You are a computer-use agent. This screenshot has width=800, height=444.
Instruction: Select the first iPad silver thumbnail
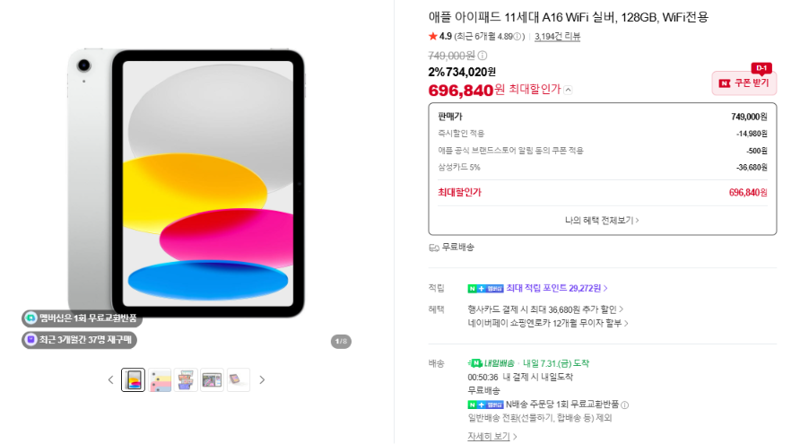pos(133,380)
